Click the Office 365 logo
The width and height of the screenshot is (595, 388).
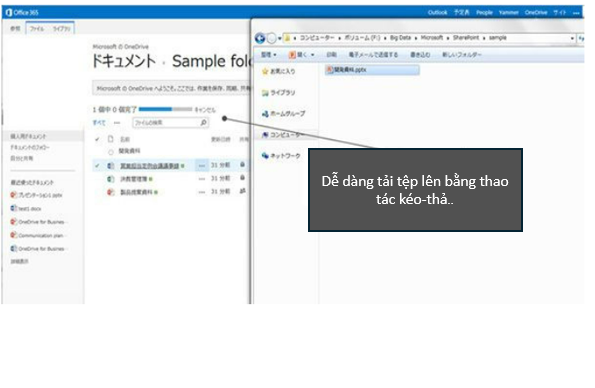pos(22,13)
